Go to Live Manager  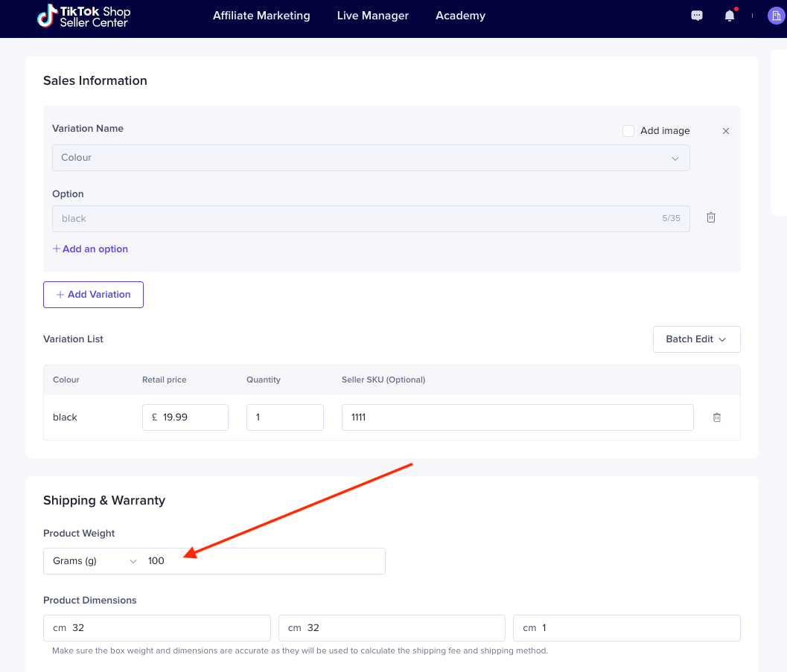tap(373, 16)
